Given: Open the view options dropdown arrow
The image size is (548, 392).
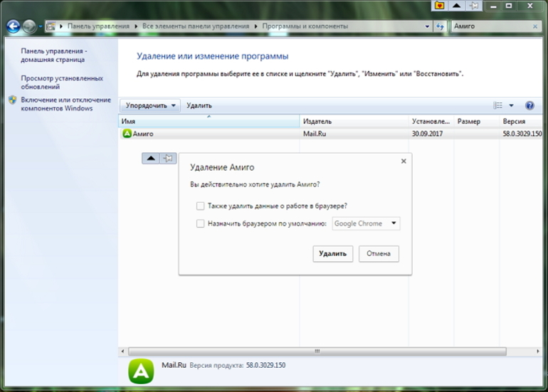Looking at the screenshot, I should (x=511, y=105).
